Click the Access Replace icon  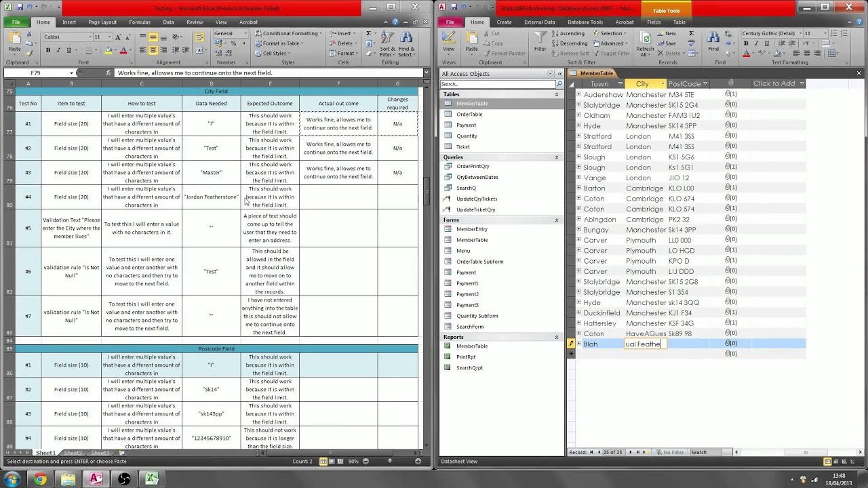pos(728,34)
